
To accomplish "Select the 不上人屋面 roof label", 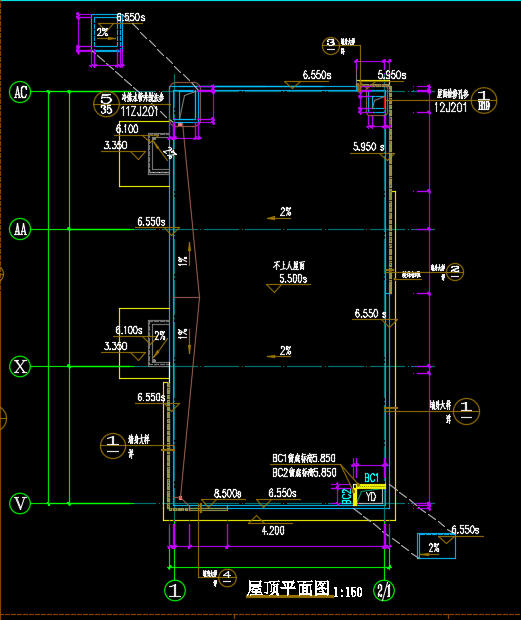I will point(289,265).
